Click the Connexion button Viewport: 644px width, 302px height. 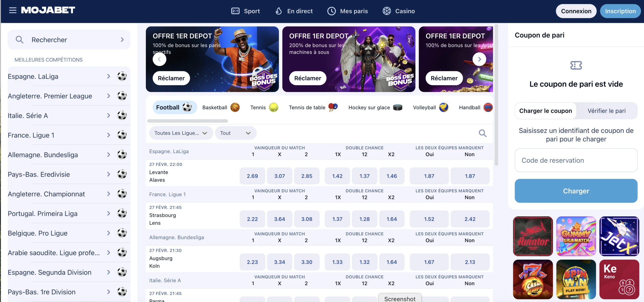tap(576, 11)
